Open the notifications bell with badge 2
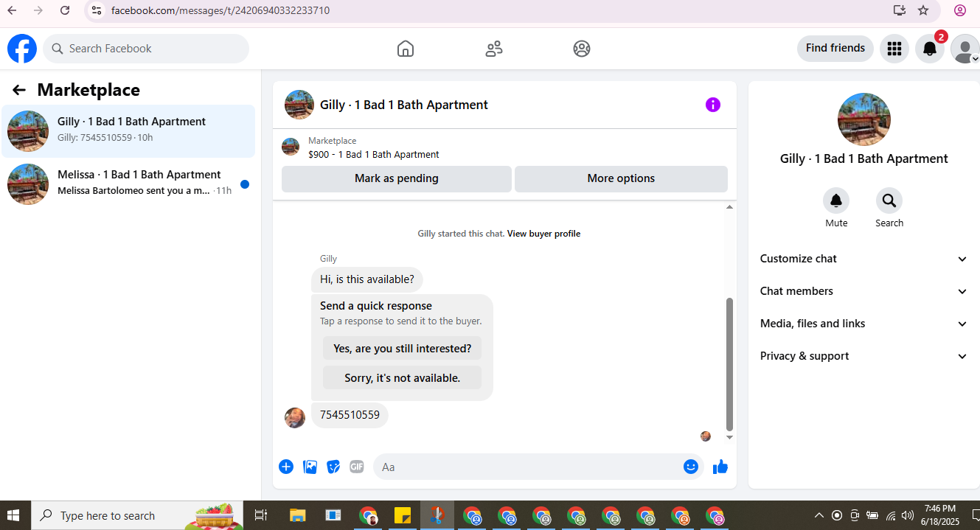Viewport: 980px width, 530px height. 930,49
